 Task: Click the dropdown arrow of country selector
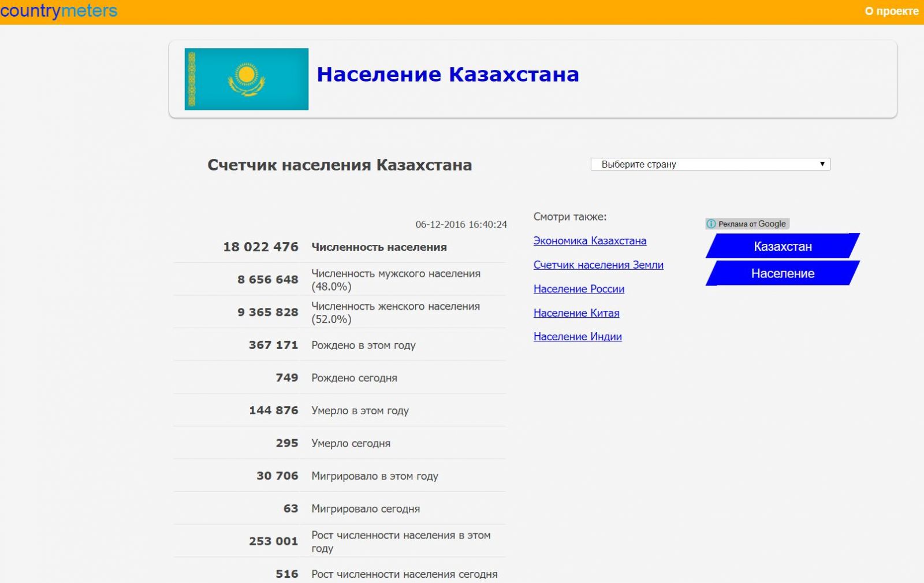pyautogui.click(x=822, y=164)
